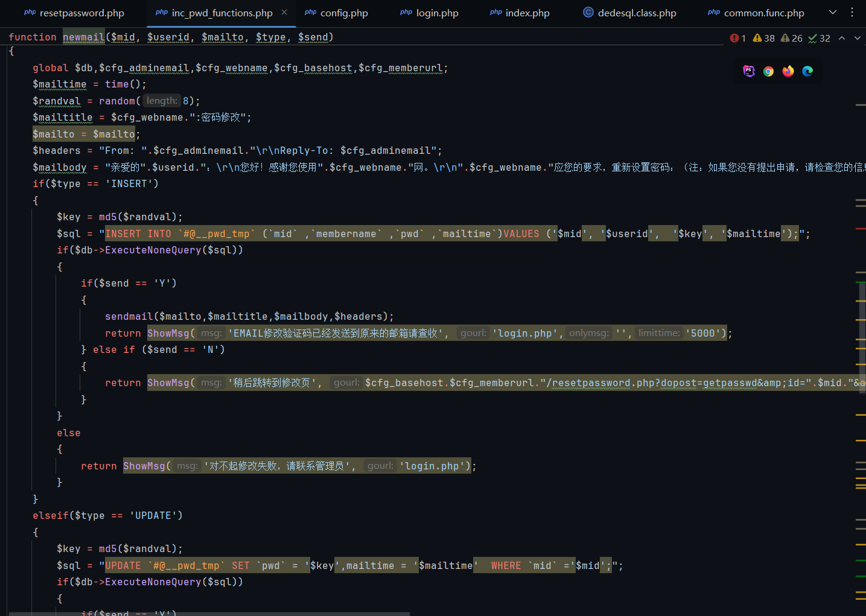Image resolution: width=866 pixels, height=616 pixels.
Task: Open editor tab options three-dot menu
Action: click(852, 12)
